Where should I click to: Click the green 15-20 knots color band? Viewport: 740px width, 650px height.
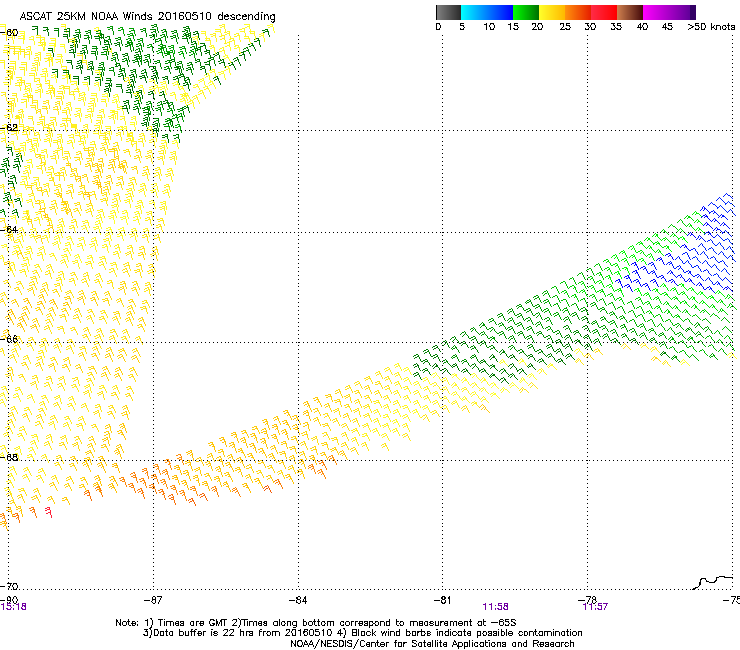526,12
